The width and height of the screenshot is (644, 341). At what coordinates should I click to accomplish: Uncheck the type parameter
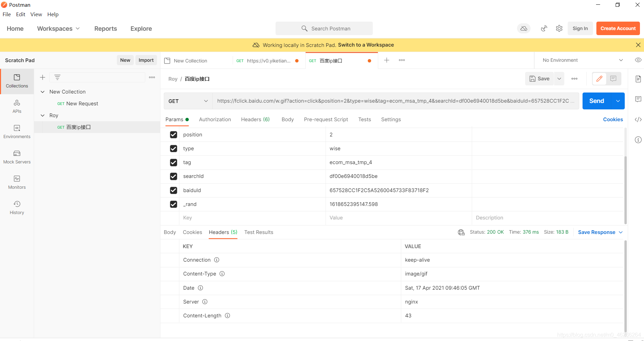[x=174, y=149]
